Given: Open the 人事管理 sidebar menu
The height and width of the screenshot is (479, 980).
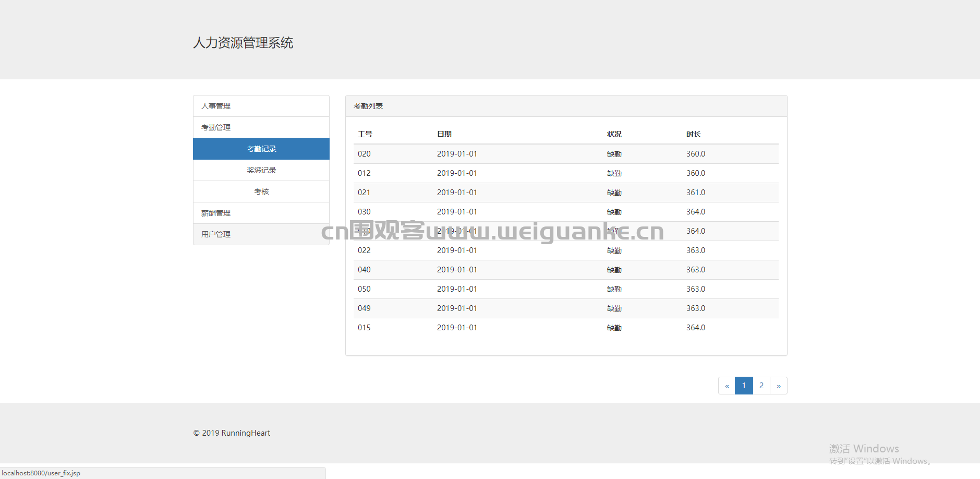Looking at the screenshot, I should pyautogui.click(x=216, y=106).
